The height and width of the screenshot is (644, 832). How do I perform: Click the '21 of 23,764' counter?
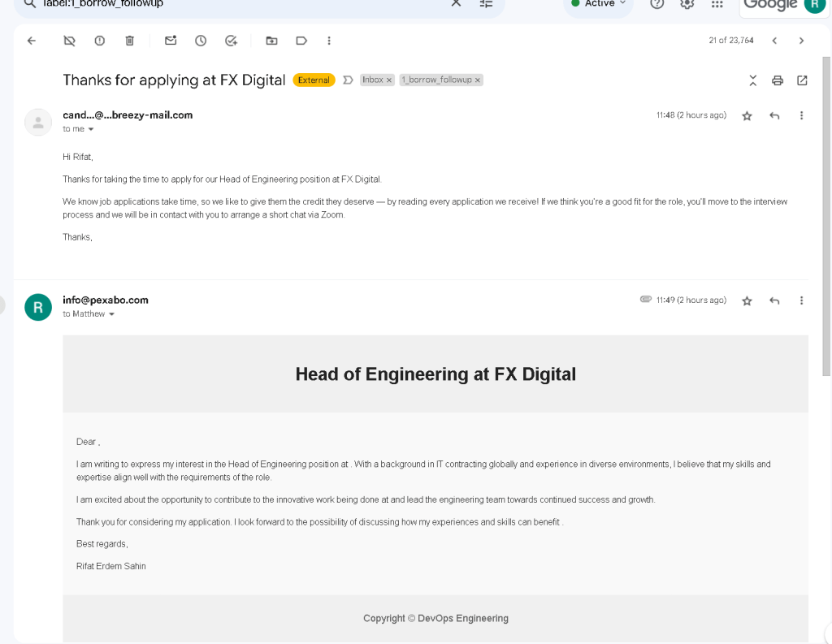[x=730, y=41]
